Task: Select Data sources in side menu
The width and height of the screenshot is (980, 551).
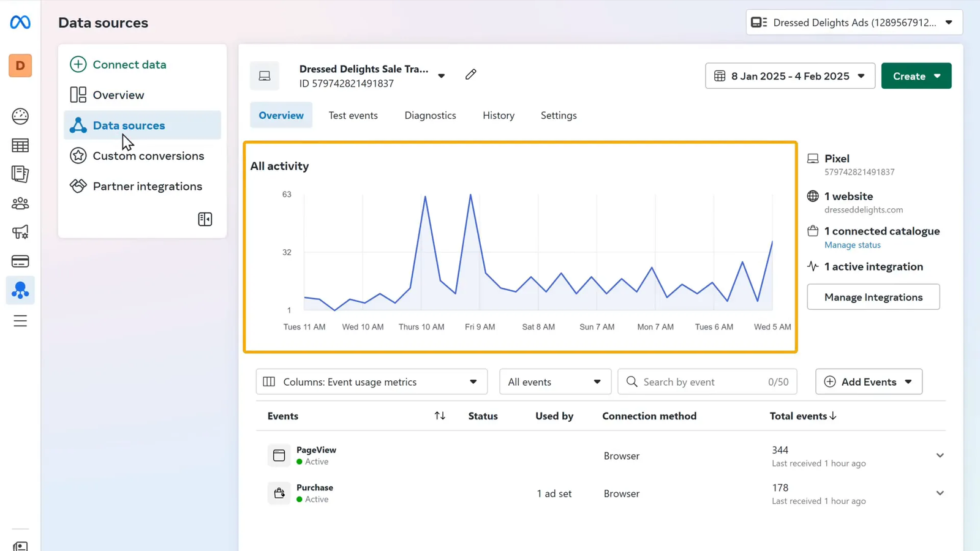Action: click(x=142, y=125)
